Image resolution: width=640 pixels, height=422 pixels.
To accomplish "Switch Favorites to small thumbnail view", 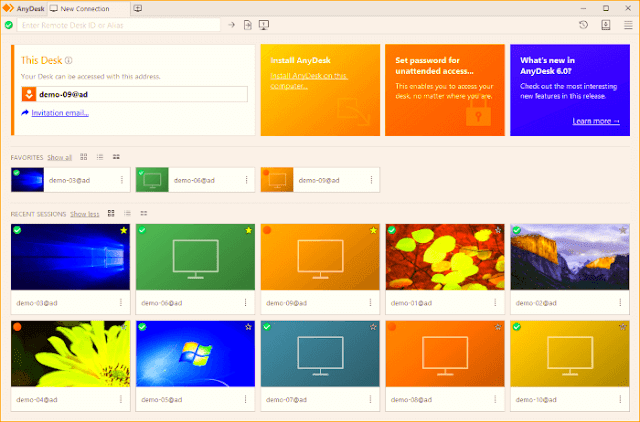I will click(x=116, y=157).
